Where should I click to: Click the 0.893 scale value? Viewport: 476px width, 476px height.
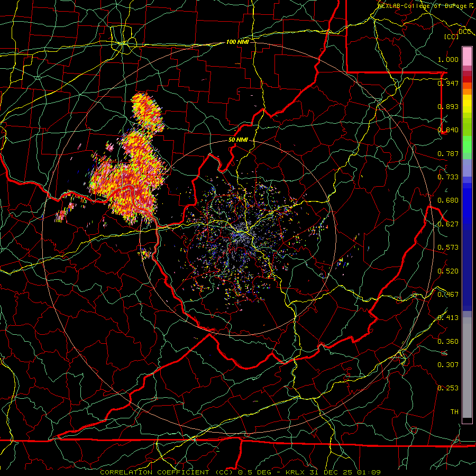coord(448,106)
